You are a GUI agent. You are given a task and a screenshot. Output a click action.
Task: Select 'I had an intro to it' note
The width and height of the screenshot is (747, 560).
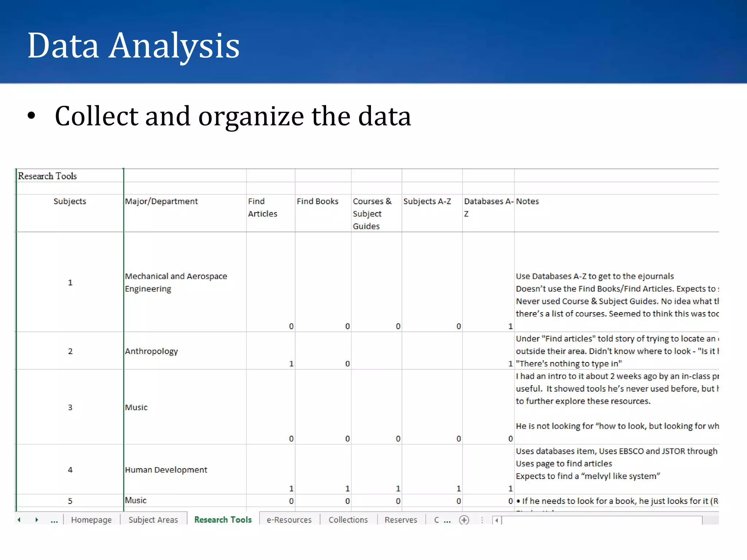[616, 407]
